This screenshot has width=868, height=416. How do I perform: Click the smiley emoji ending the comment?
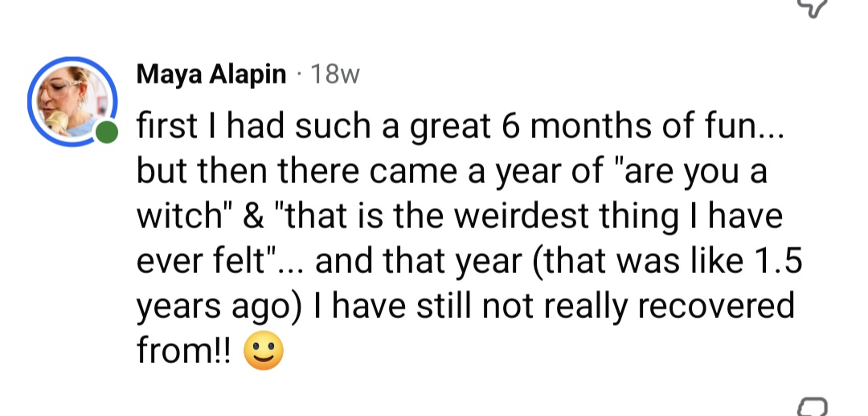point(262,353)
